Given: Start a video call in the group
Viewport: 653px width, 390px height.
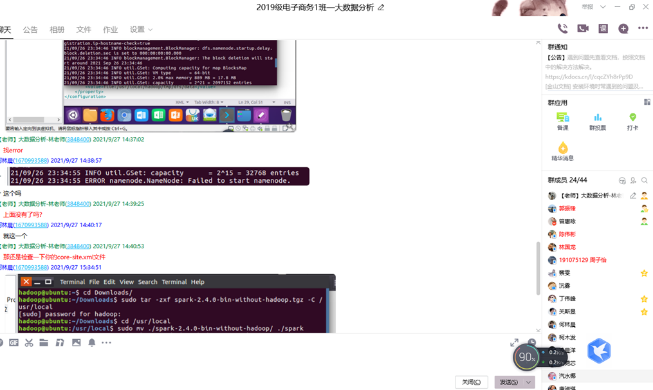Looking at the screenshot, I should click(x=583, y=28).
